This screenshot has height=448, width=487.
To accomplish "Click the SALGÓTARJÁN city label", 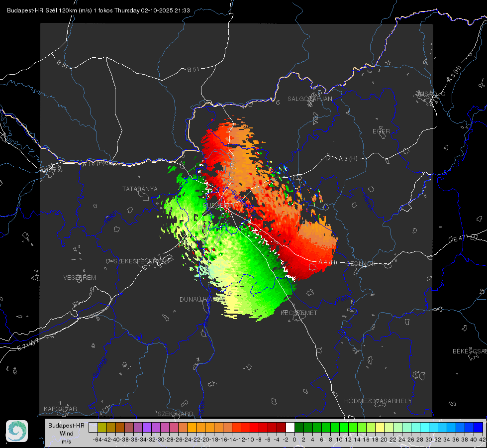I will (x=309, y=99).
